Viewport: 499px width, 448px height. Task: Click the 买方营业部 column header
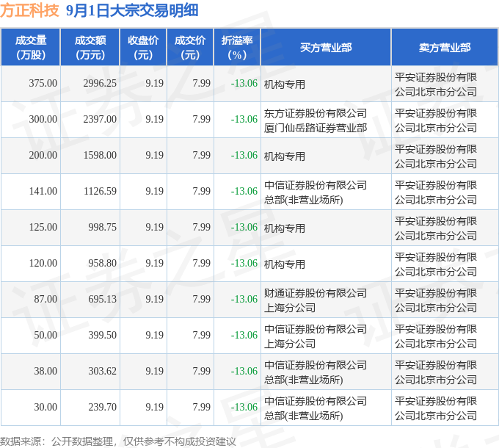click(326, 48)
